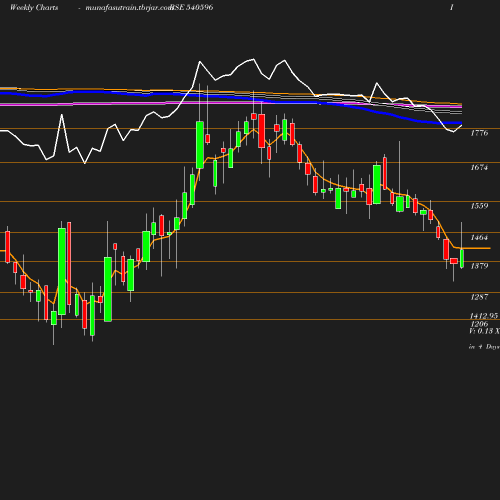Click the 1206 price level label
Viewport: 500px width, 500px height.
point(479,324)
